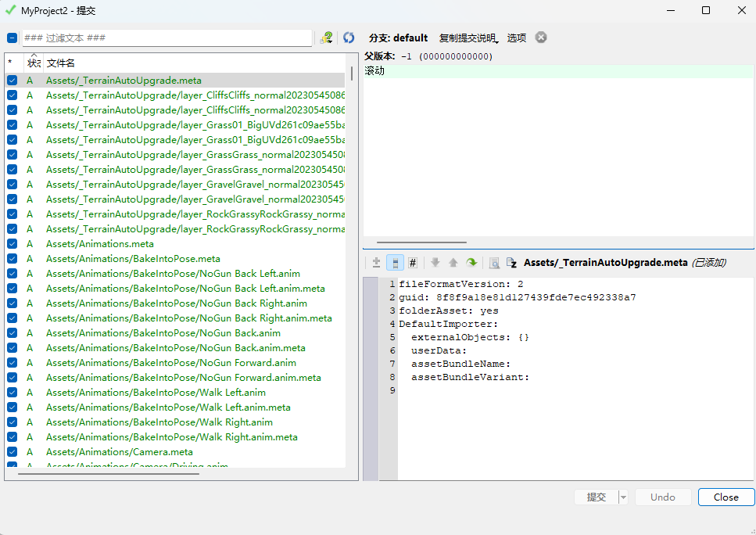Uncheck NoGun Back Left.anim checkbox
Image resolution: width=756 pixels, height=535 pixels.
(12, 274)
